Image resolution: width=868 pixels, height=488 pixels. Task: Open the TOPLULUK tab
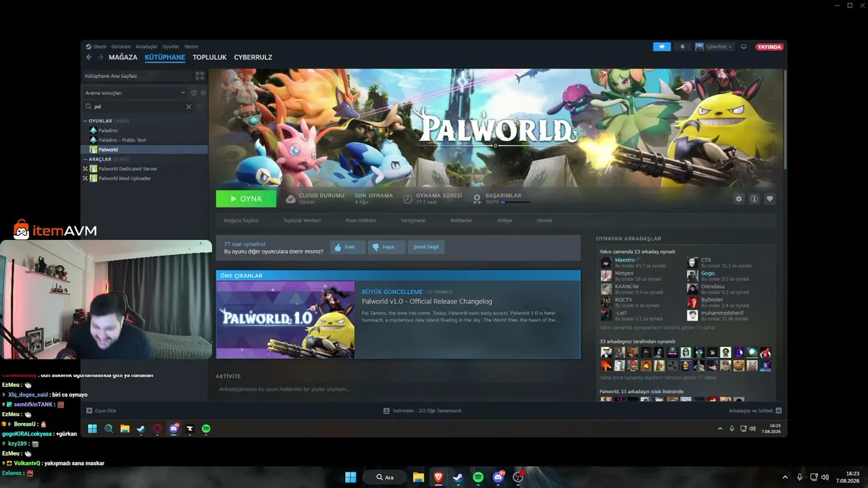point(210,58)
